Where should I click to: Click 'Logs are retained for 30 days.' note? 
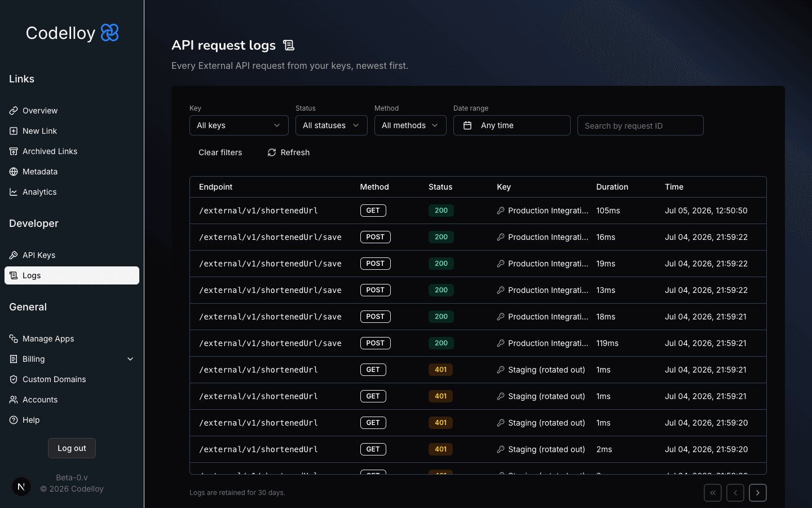click(x=237, y=493)
